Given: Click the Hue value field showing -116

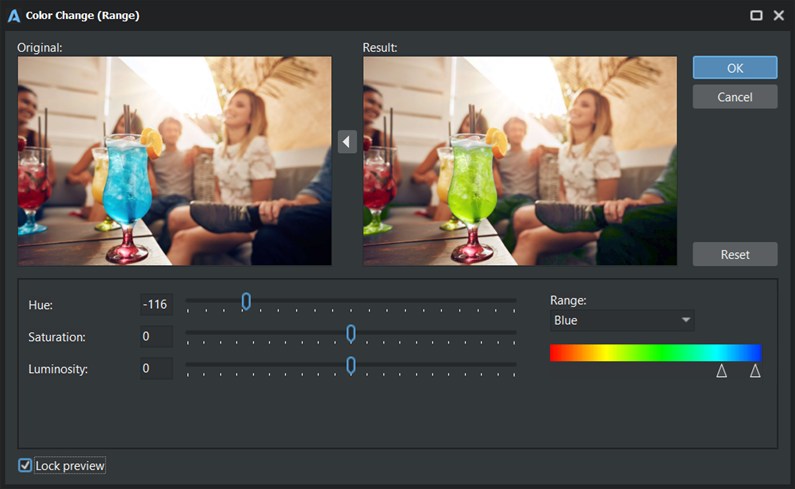Looking at the screenshot, I should [x=156, y=304].
